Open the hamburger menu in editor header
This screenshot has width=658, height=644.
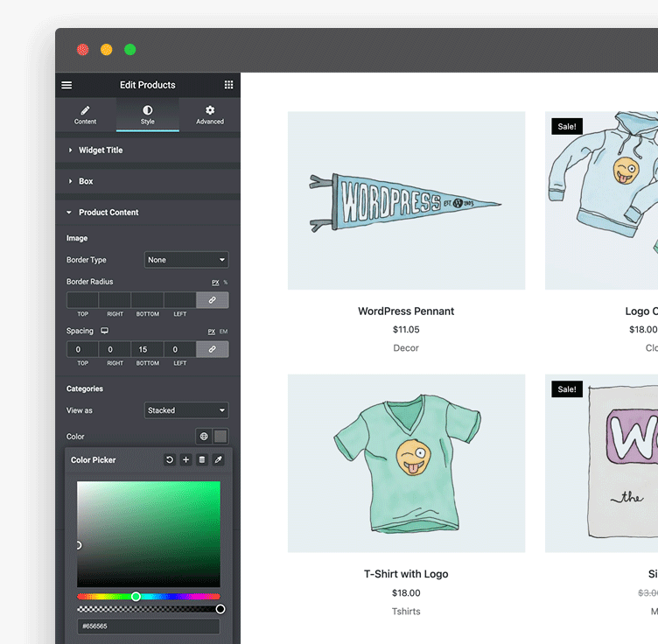[x=66, y=85]
